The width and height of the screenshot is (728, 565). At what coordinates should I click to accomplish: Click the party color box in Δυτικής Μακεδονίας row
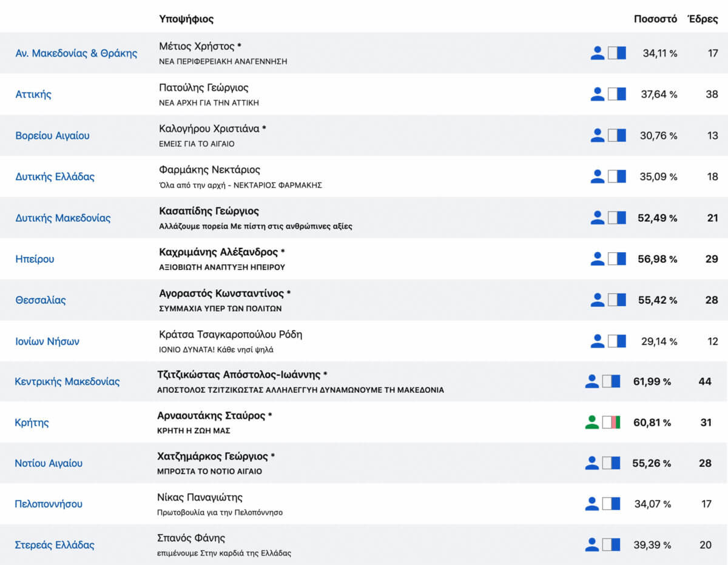tap(617, 218)
